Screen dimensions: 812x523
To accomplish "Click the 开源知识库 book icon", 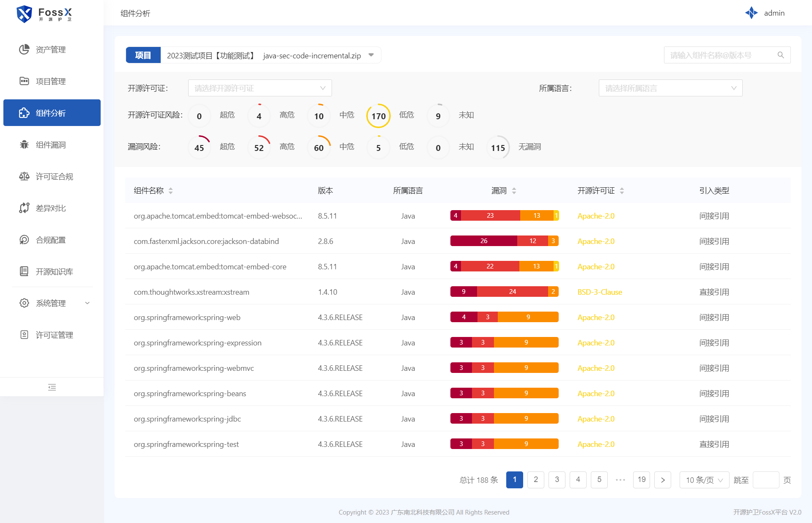I will [24, 271].
